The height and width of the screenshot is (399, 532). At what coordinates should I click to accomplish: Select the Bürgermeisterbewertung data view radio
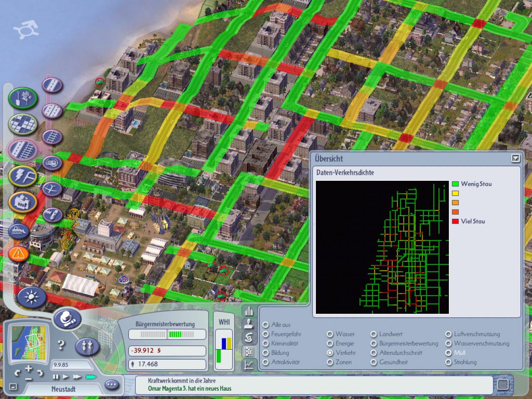[374, 344]
